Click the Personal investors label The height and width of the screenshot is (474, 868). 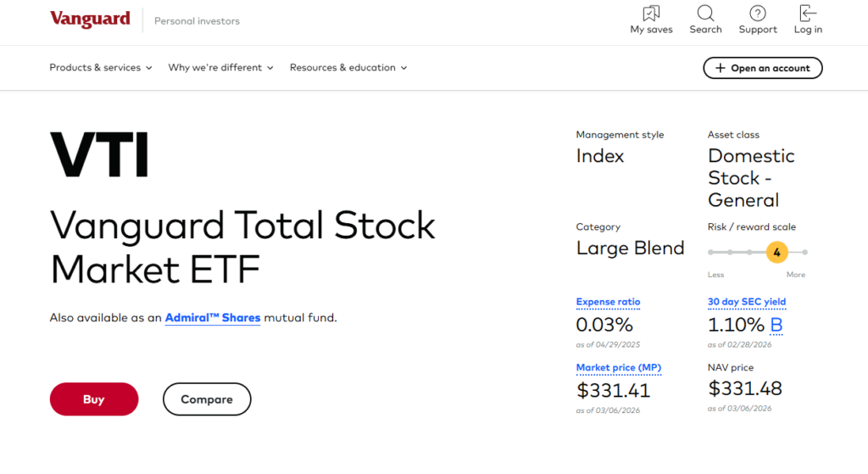[x=197, y=21]
